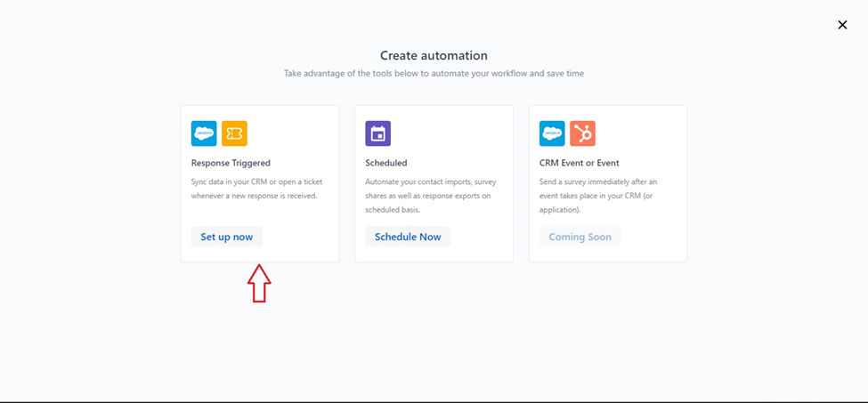The image size is (868, 403).
Task: Click the Response Triggered description text
Action: 256,189
